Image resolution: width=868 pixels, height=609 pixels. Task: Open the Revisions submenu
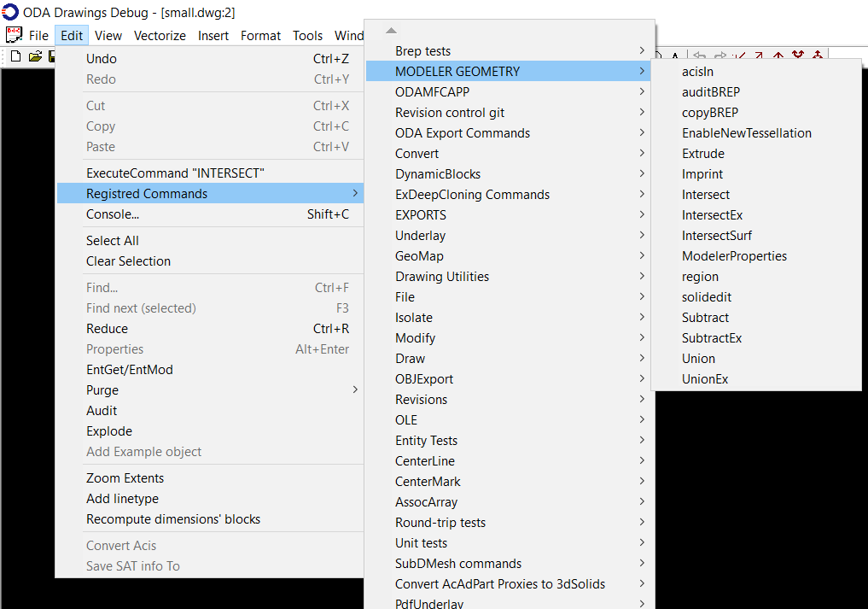[510, 400]
